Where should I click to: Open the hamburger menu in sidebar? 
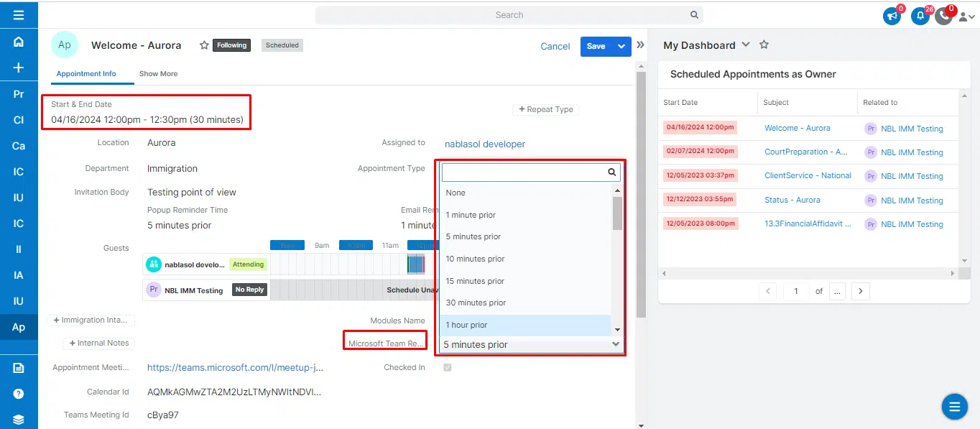pos(19,15)
